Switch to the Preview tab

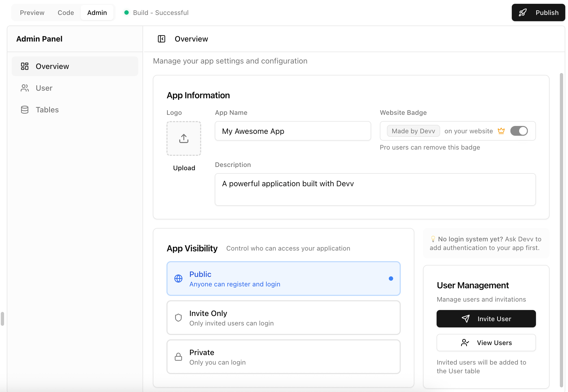tap(32, 12)
